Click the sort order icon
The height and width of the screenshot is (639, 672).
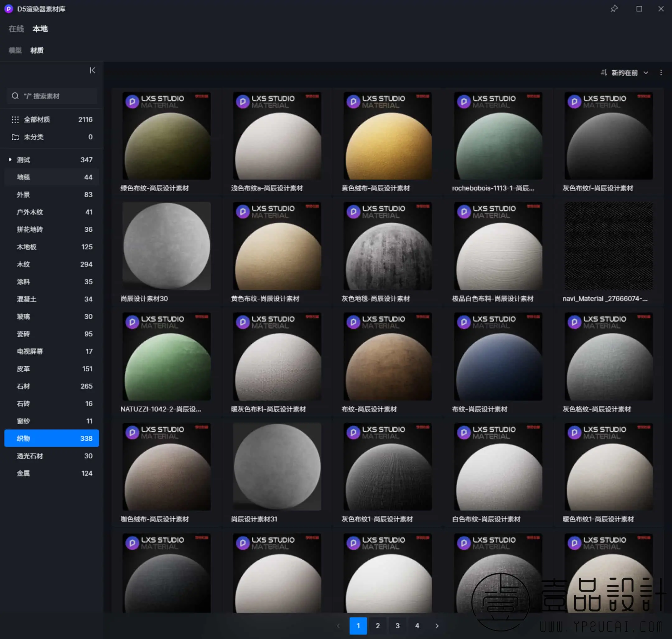pos(604,72)
